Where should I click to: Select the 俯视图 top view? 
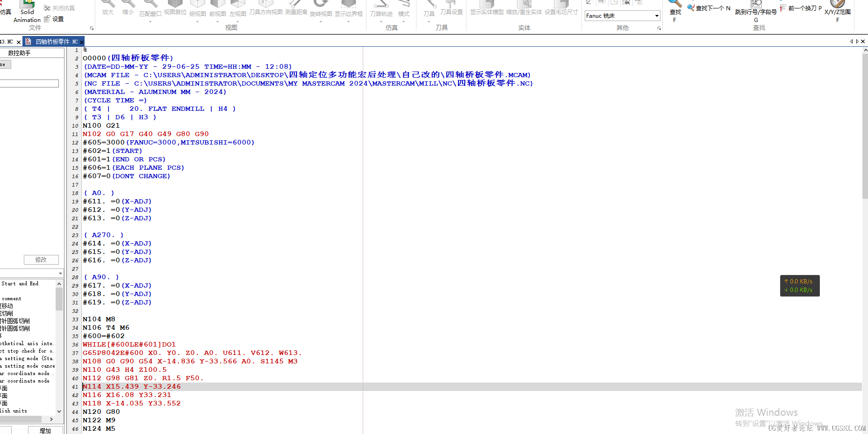197,8
